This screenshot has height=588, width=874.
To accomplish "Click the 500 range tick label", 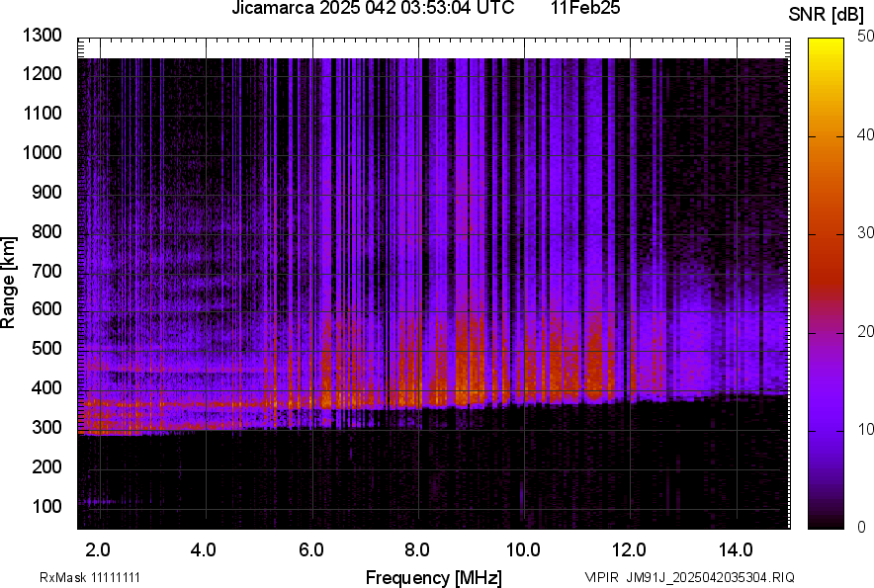I will point(46,349).
